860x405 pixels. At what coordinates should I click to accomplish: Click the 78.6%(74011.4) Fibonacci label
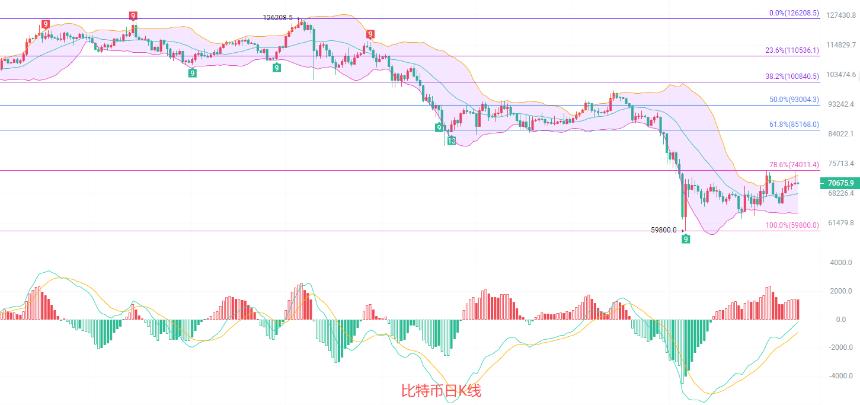pos(794,164)
